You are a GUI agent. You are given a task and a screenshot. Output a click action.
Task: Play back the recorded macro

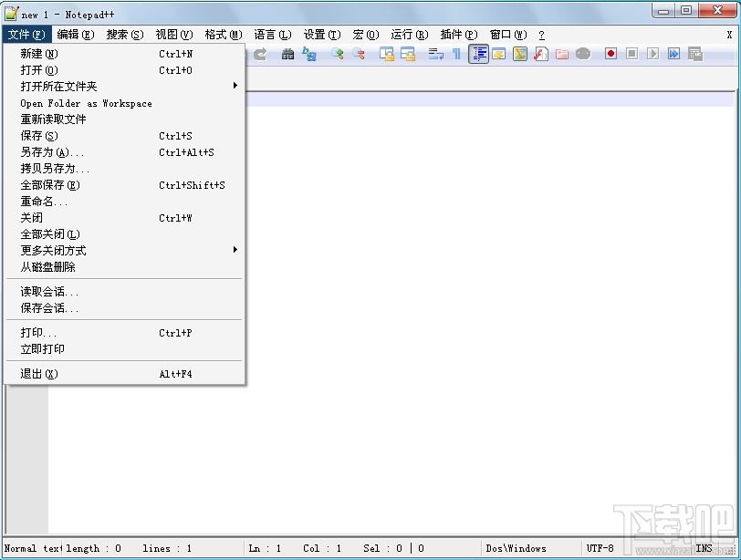(x=652, y=54)
